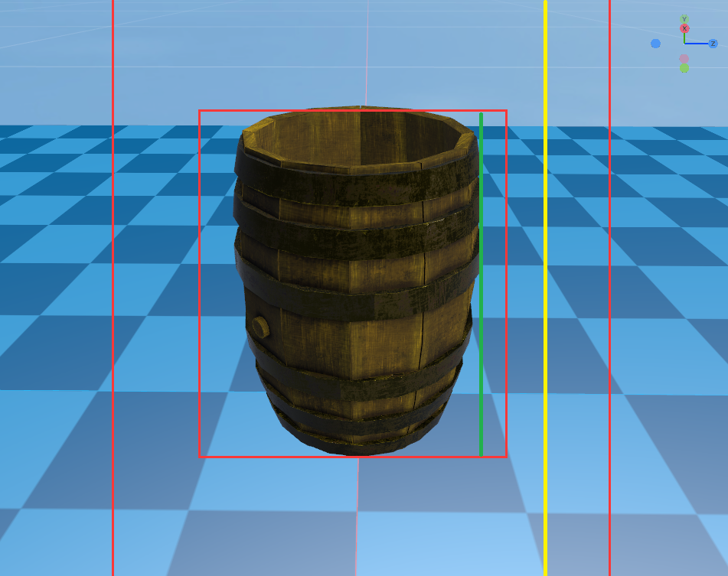Click the round bung plug on barrel
Viewport: 728px width, 576px height.
(261, 327)
